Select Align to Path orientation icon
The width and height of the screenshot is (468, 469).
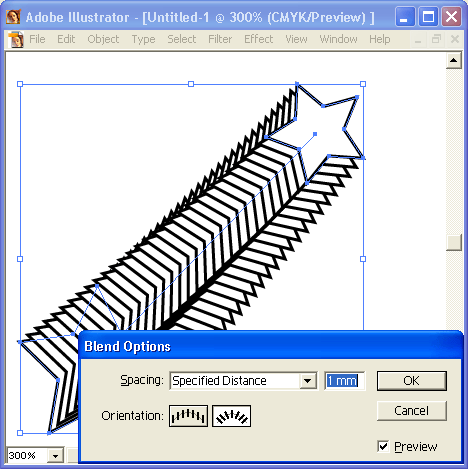(231, 416)
